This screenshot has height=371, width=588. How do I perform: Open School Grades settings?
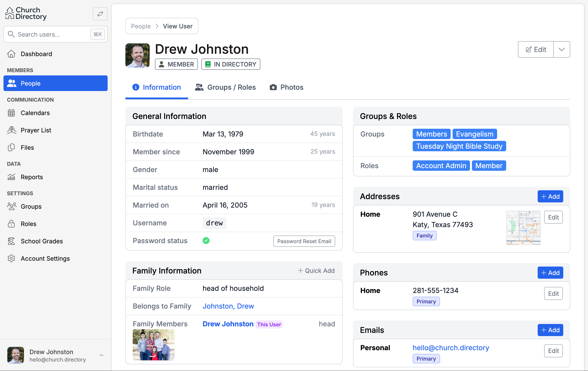(42, 241)
